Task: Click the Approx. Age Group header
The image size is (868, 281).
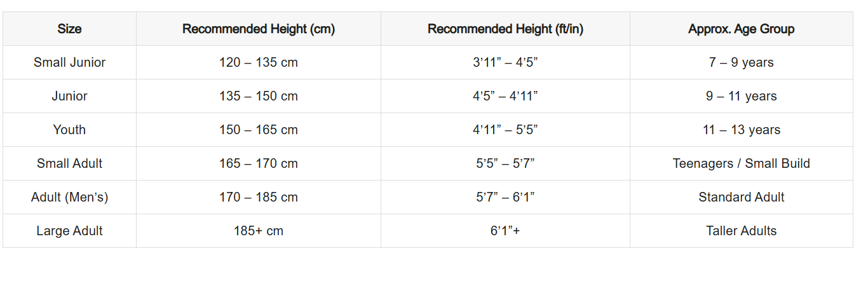Action: tap(741, 29)
